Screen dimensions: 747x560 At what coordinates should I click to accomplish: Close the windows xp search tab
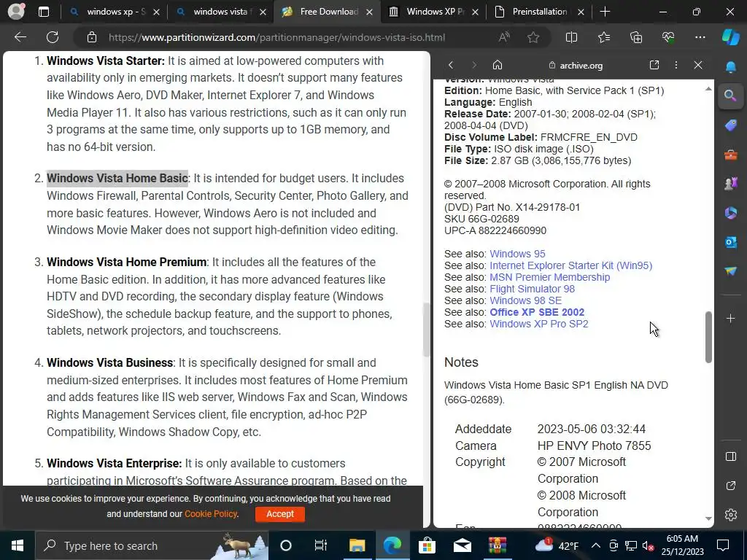(156, 12)
